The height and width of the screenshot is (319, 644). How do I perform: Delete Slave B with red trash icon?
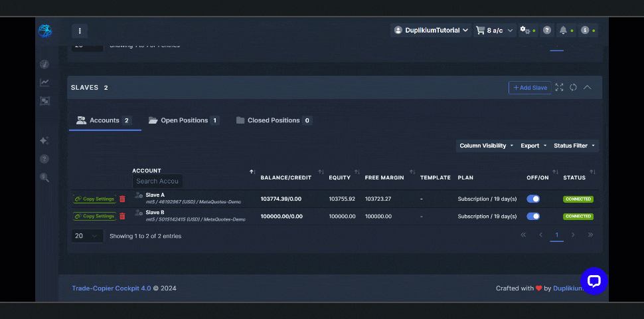pyautogui.click(x=122, y=216)
